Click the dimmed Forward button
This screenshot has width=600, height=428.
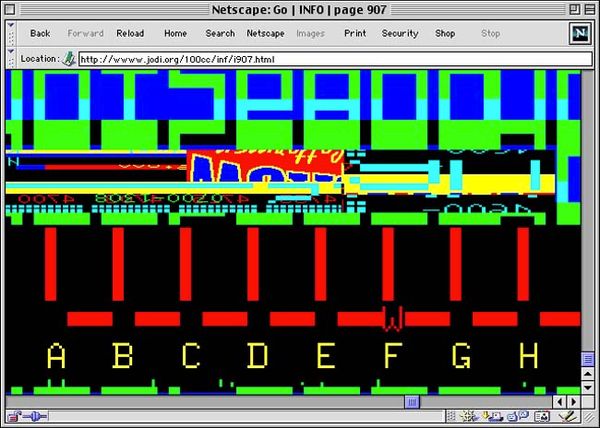pos(85,34)
